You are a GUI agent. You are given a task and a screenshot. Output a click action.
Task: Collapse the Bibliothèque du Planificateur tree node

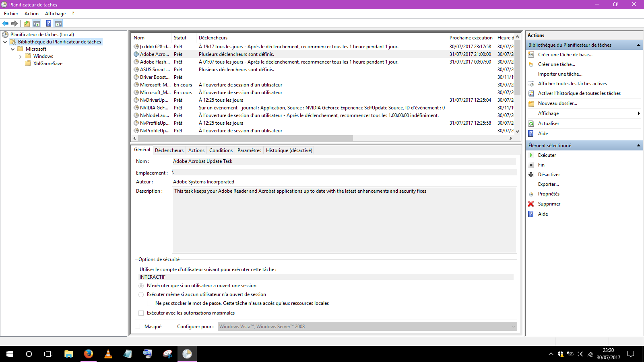click(5, 42)
